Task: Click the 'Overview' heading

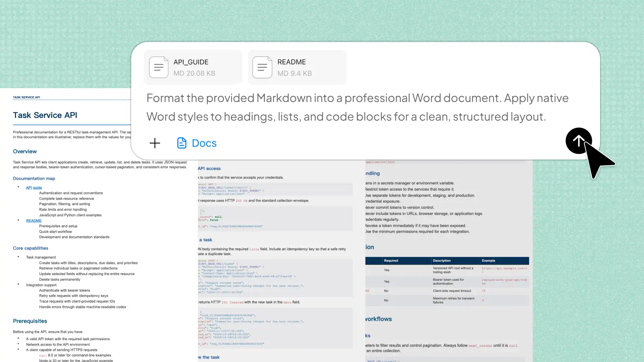Action: pos(25,152)
